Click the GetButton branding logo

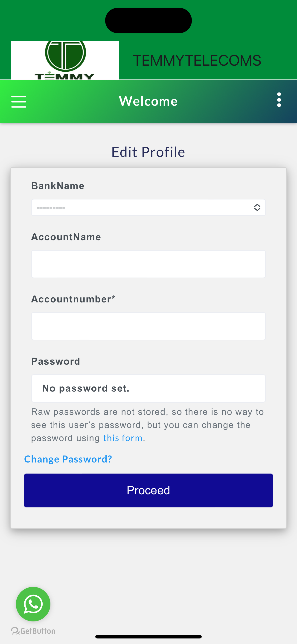tap(33, 631)
